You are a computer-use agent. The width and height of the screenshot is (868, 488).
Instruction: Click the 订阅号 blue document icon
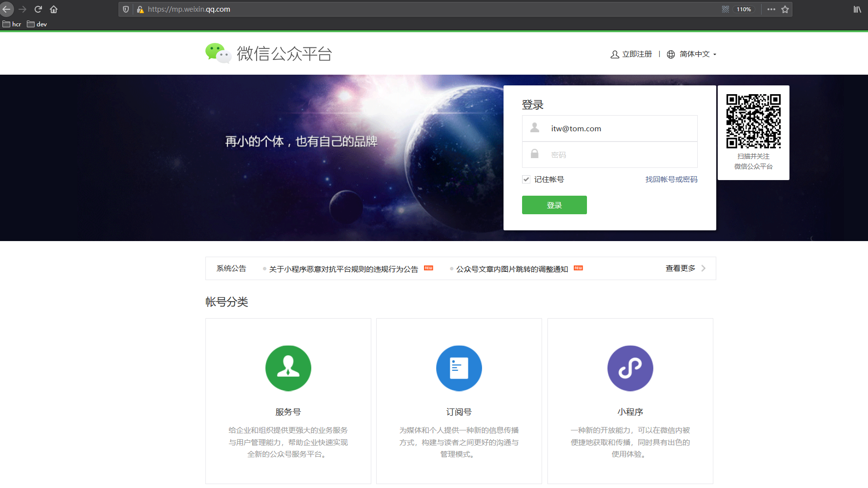tap(459, 368)
